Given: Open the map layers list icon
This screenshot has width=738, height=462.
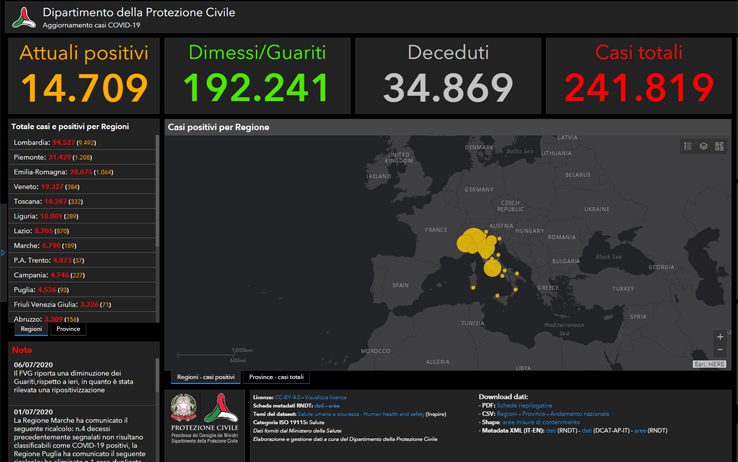Looking at the screenshot, I should click(x=703, y=146).
